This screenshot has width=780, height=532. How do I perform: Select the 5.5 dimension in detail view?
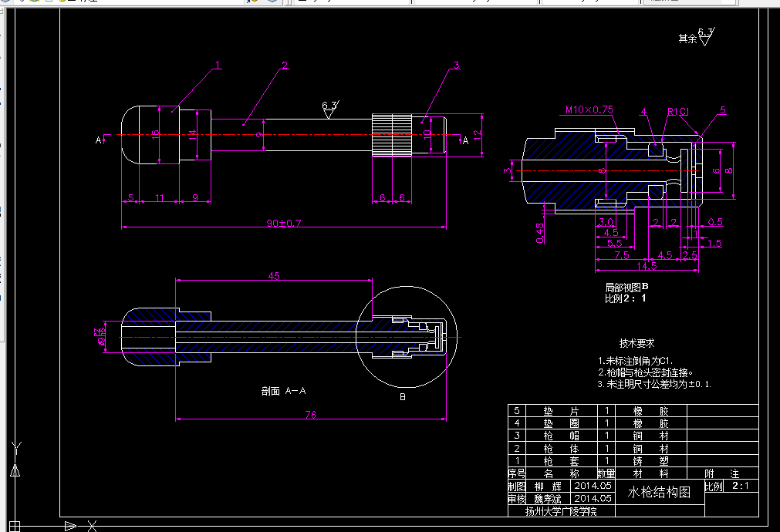coord(614,243)
